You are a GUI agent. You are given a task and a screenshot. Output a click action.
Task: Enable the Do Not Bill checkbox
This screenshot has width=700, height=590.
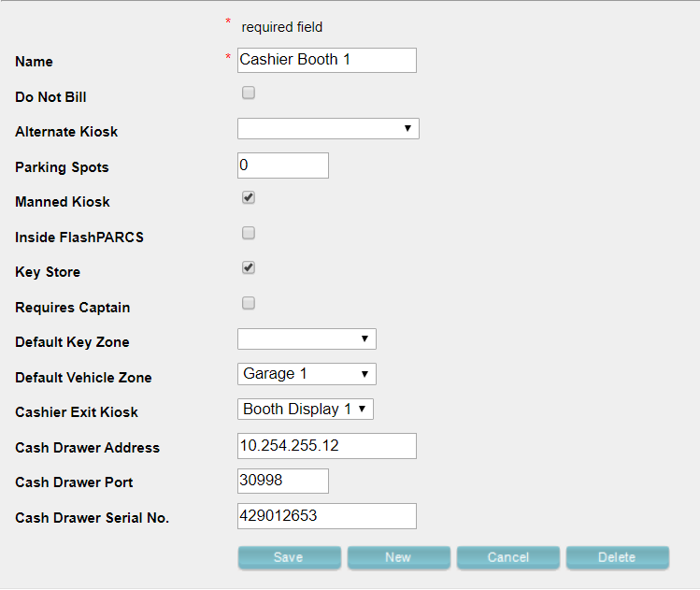[249, 93]
